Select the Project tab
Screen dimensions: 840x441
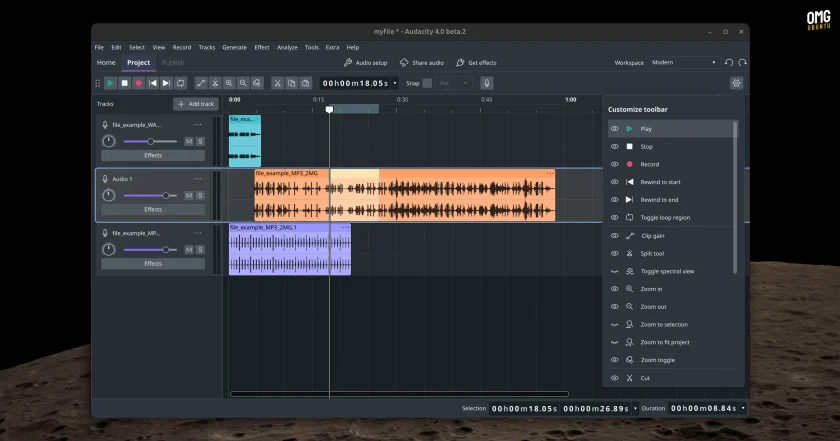point(138,63)
